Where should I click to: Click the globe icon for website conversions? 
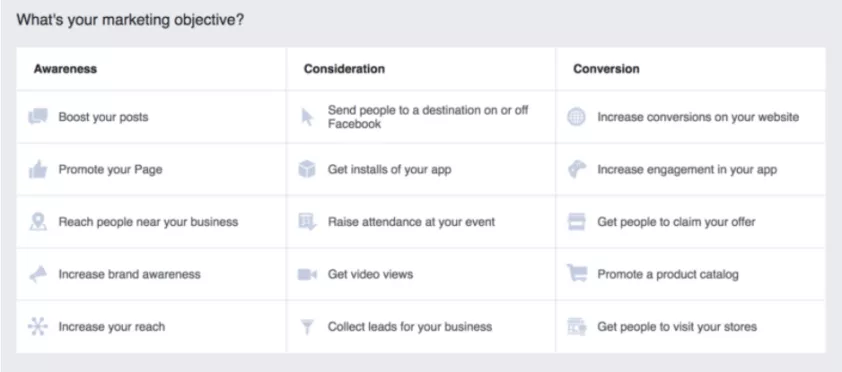pos(576,117)
